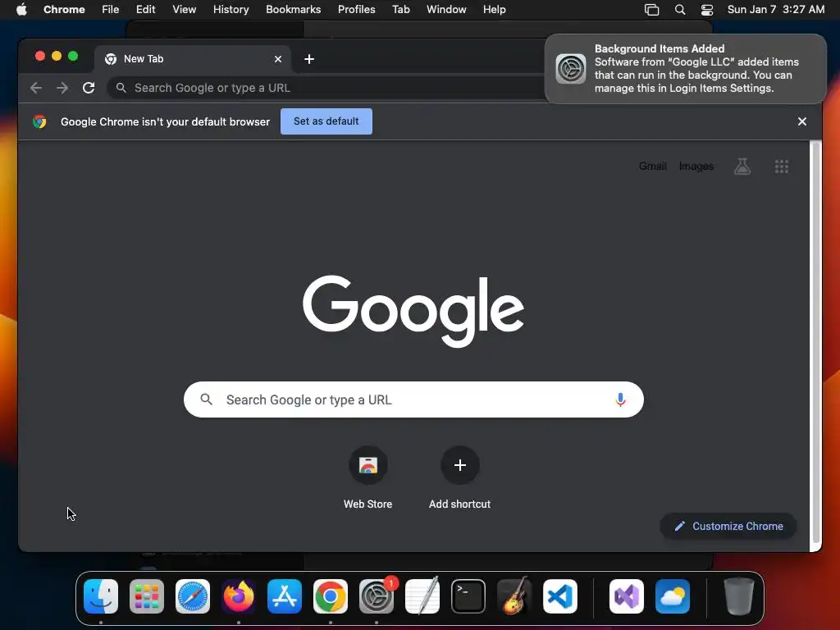Open the Bookmarks menu
840x630 pixels.
[x=294, y=10]
